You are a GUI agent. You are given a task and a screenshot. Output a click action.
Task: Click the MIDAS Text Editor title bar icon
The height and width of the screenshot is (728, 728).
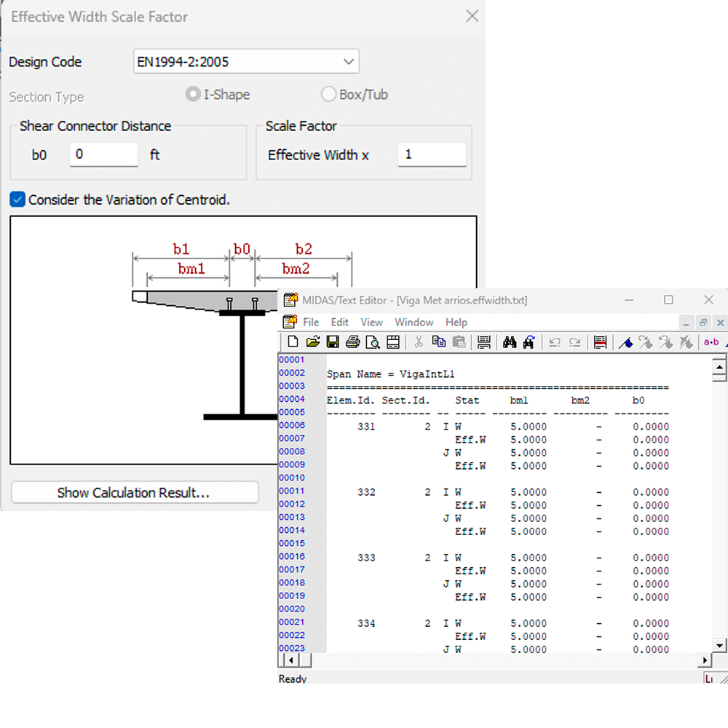pos(290,300)
